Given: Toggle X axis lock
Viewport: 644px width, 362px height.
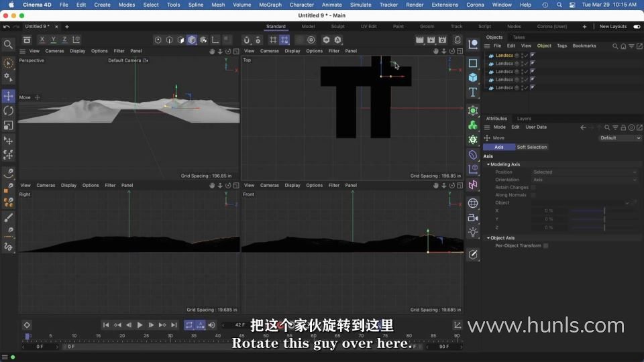Looking at the screenshot, I should 42,40.
